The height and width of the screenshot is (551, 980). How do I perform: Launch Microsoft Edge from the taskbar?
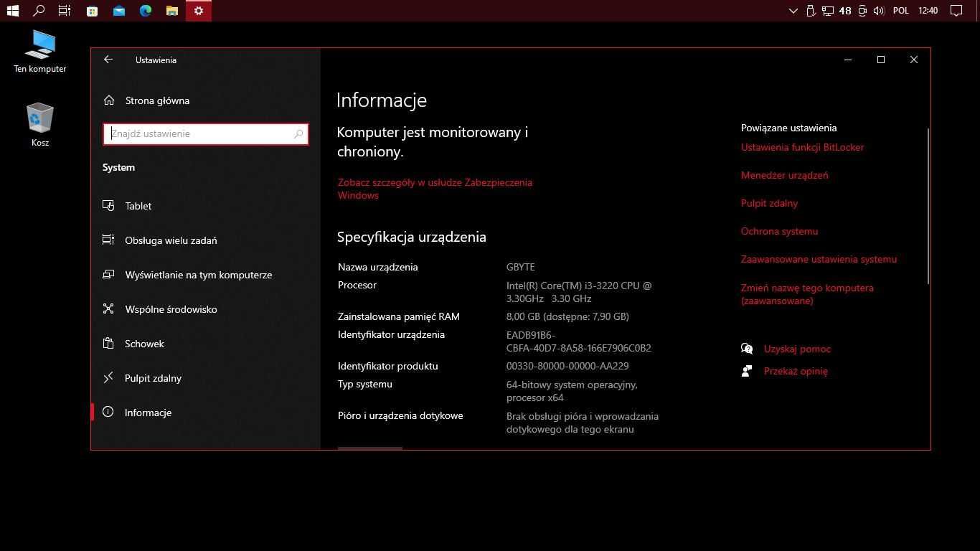146,11
